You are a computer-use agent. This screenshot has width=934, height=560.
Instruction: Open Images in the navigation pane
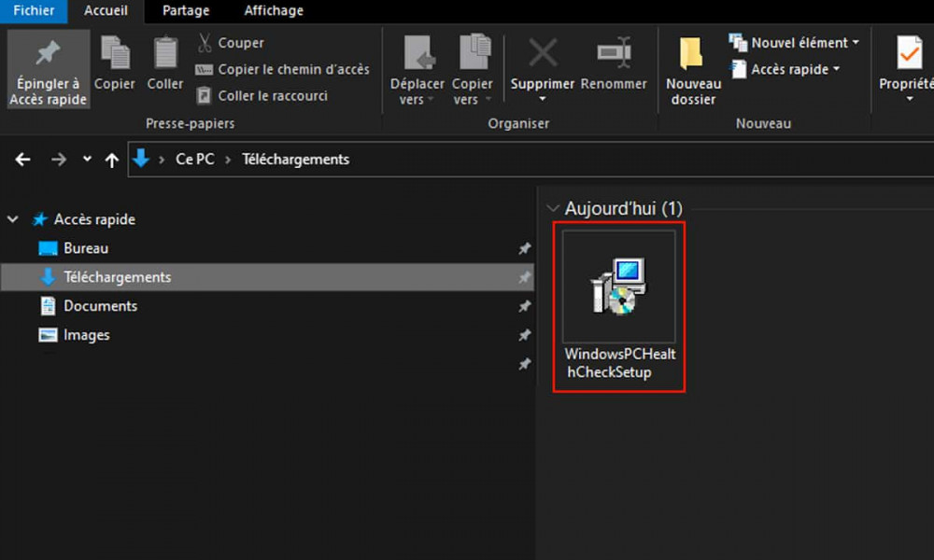pos(86,335)
